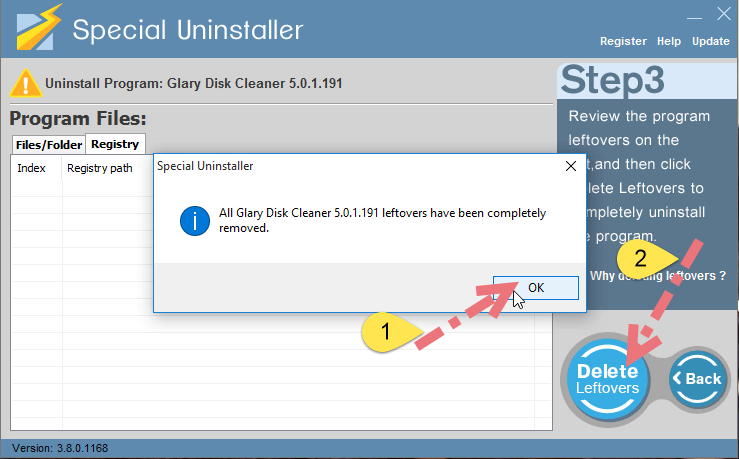Click the Update menu item
The image size is (739, 459).
pos(711,41)
